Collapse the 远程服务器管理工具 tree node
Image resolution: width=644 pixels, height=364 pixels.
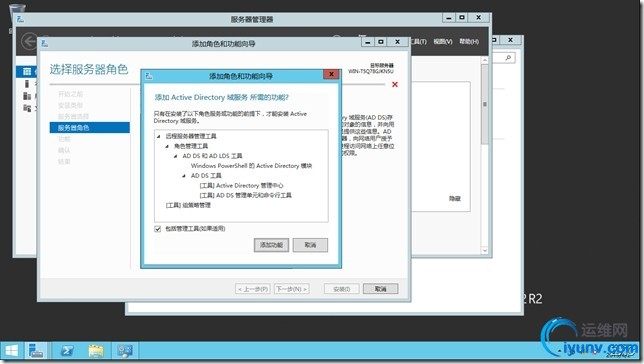click(x=159, y=136)
